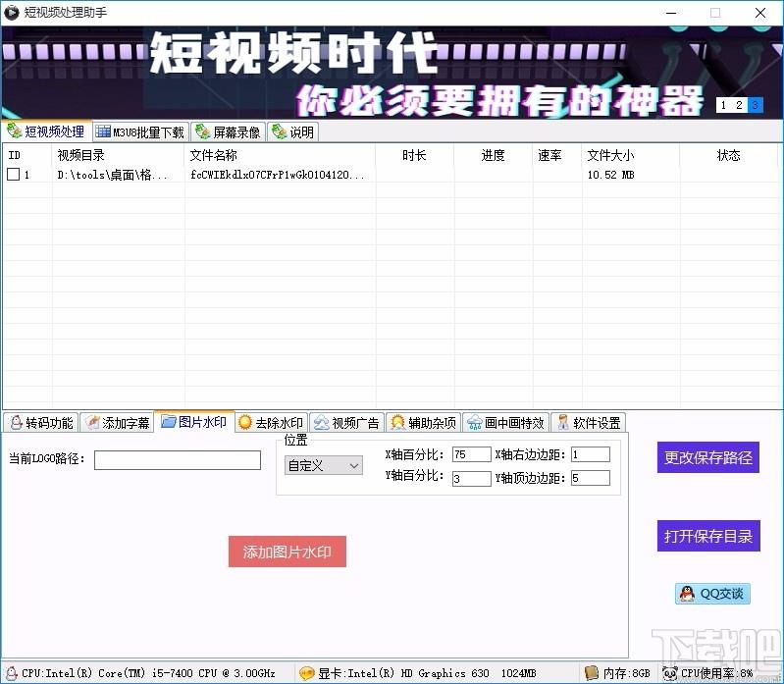Click the icon on 短视频处理 tab

click(14, 131)
